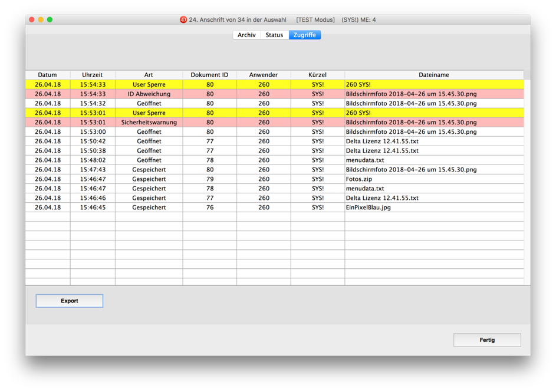Screen dimensions: 556x392
Task: Click the Dokument ID column header
Action: tap(209, 75)
